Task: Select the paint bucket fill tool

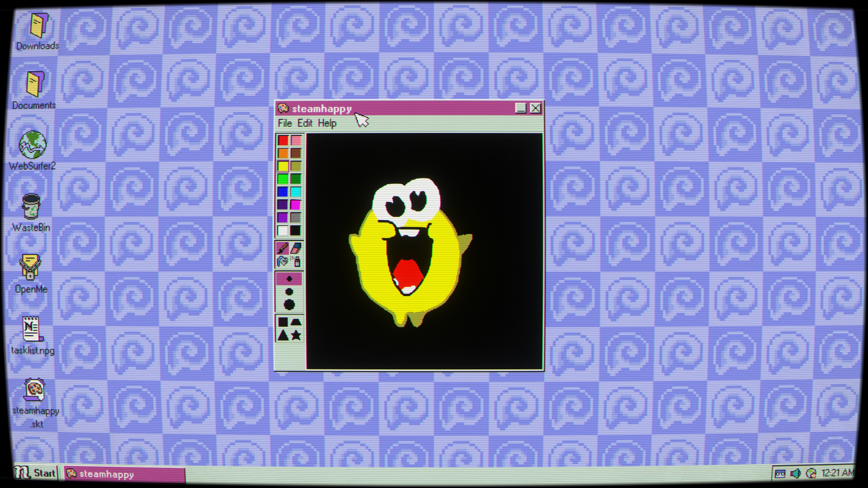Action: (x=282, y=261)
